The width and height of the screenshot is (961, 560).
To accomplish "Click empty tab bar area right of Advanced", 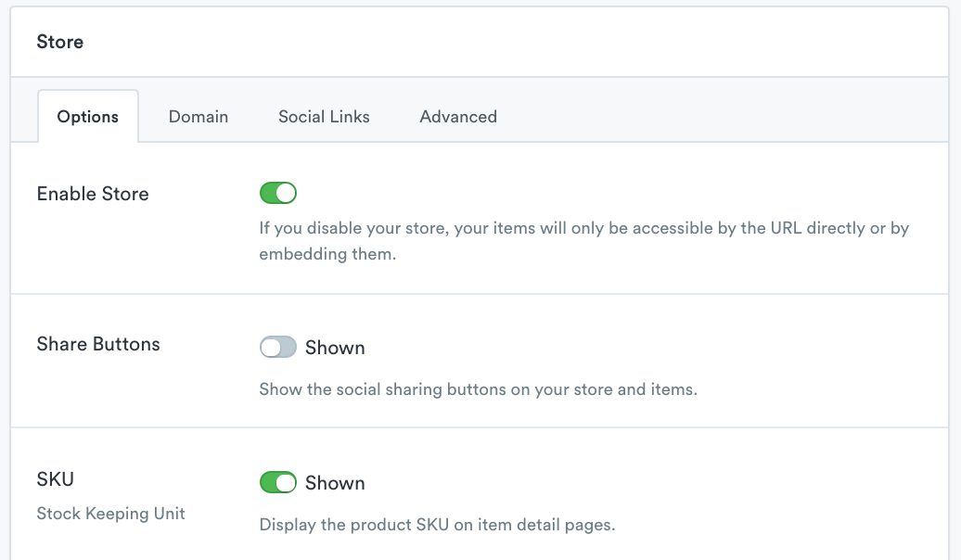I will click(724, 117).
